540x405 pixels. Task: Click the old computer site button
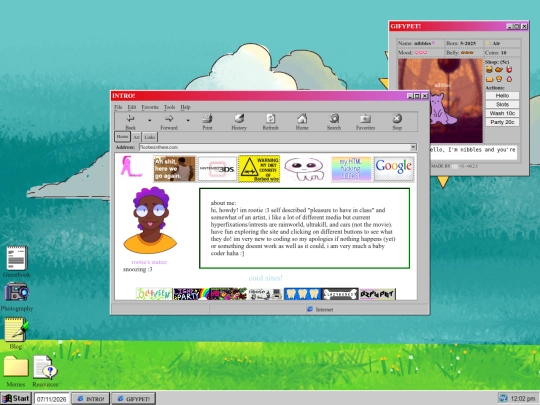pyautogui.click(x=265, y=294)
